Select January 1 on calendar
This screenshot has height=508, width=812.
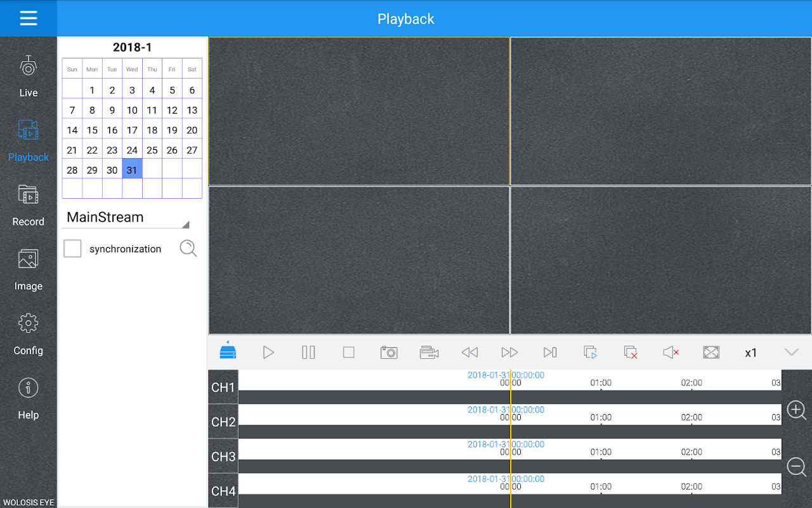(x=92, y=90)
